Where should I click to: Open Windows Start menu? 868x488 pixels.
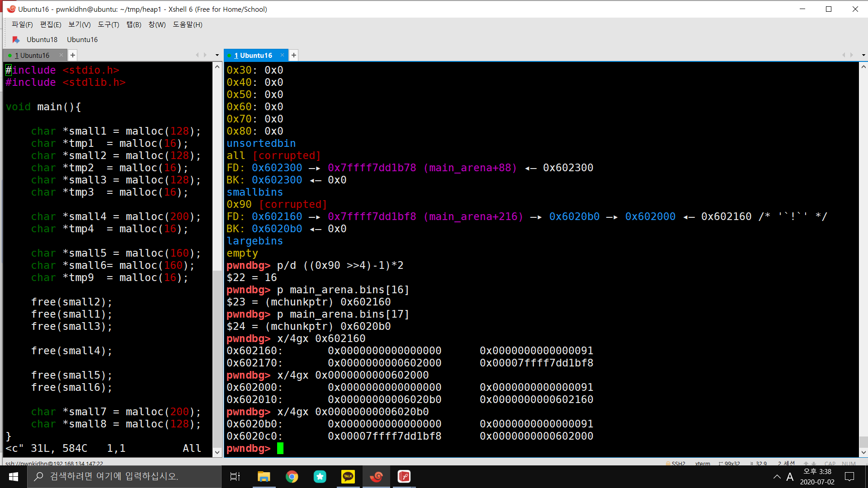tap(14, 477)
